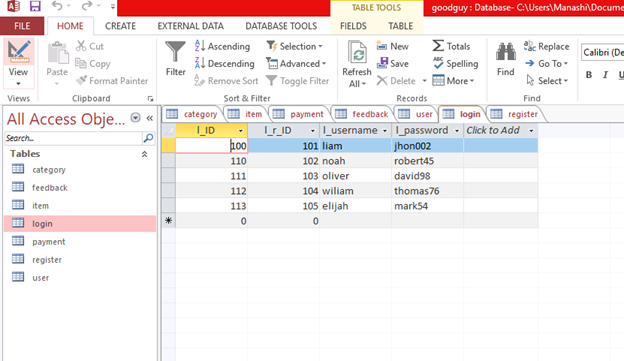Click Refresh All icon

click(357, 53)
